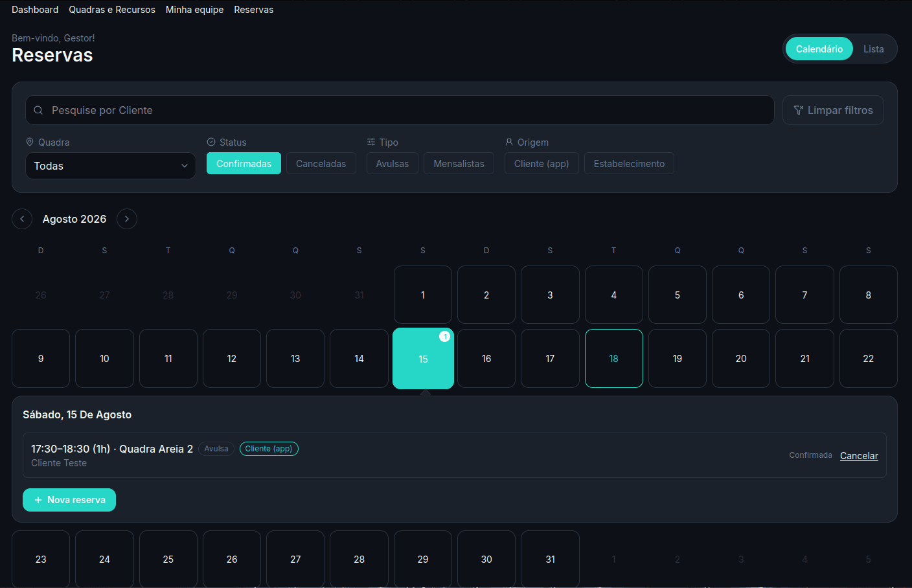This screenshot has height=588, width=912.
Task: Click the Avulsa tag on reservation
Action: click(x=216, y=449)
